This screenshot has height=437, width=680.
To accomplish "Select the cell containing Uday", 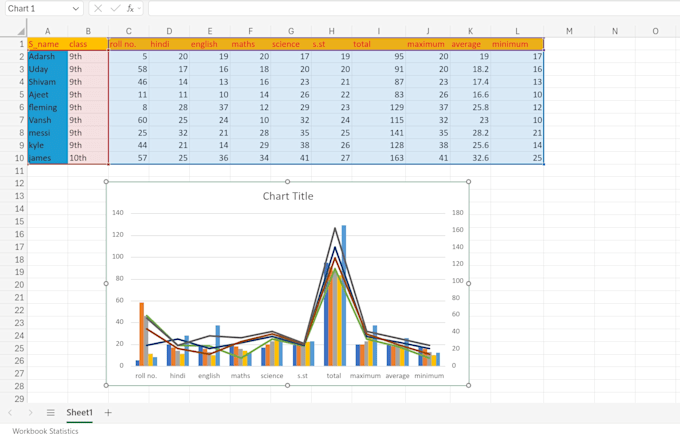I will click(x=47, y=69).
